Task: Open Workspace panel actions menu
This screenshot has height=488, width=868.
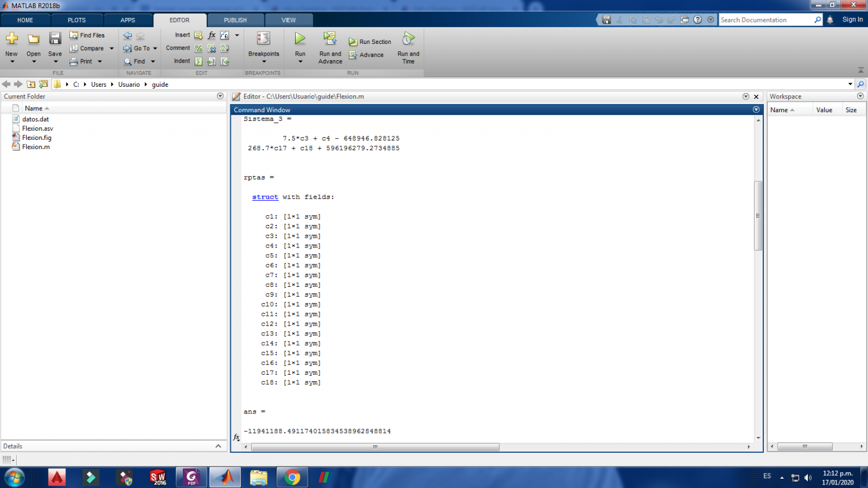Action: coord(860,96)
